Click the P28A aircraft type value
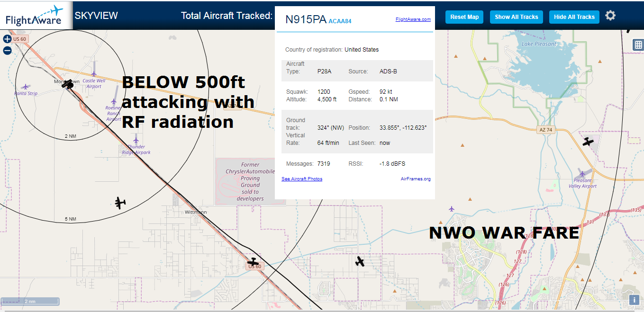Viewport: 644px width, 312px height. pos(324,71)
